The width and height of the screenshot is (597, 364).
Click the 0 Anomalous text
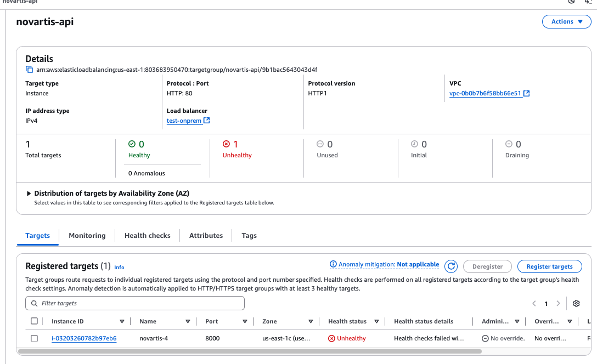click(x=147, y=173)
